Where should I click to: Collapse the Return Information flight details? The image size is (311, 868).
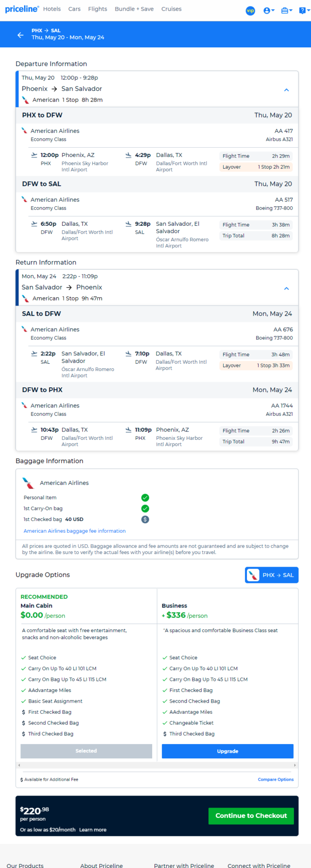[x=286, y=288]
